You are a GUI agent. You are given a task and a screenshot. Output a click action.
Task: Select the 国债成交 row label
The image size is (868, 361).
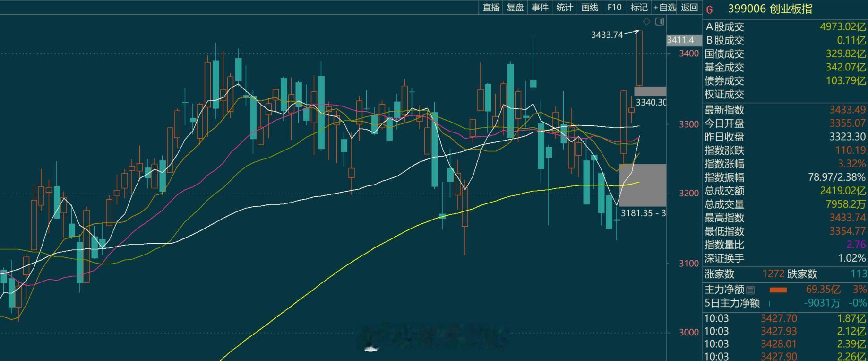pyautogui.click(x=724, y=54)
